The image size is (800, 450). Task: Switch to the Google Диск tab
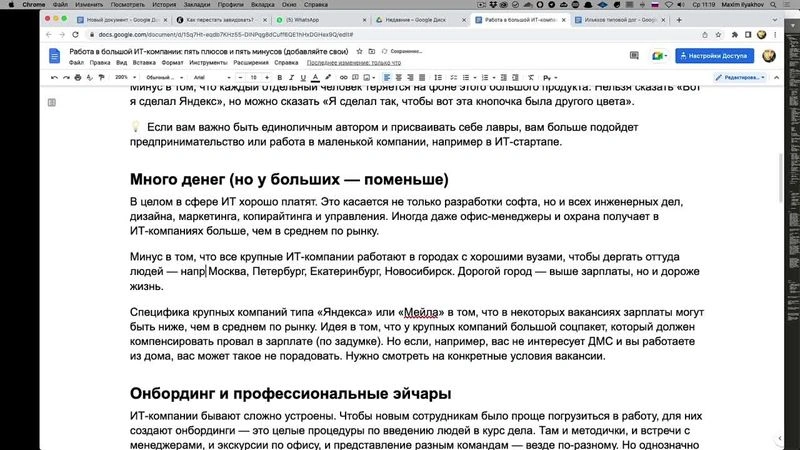(x=420, y=20)
